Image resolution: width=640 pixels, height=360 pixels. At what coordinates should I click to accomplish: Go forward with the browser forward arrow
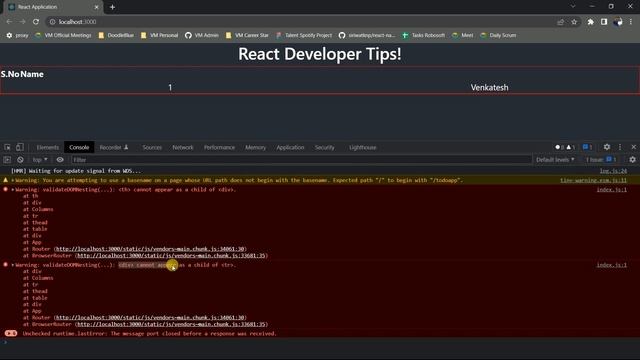point(22,22)
